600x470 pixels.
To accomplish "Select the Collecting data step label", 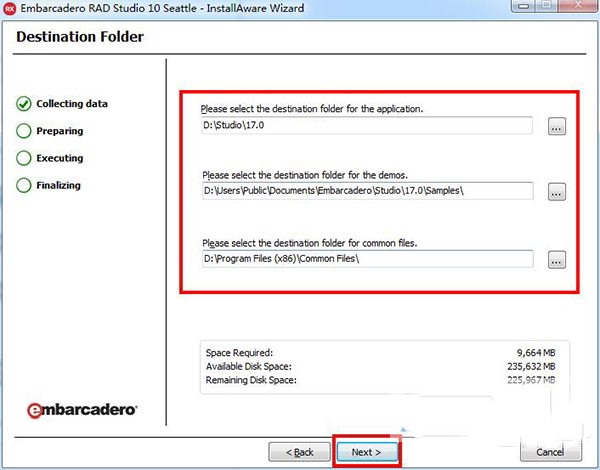I will tap(72, 104).
